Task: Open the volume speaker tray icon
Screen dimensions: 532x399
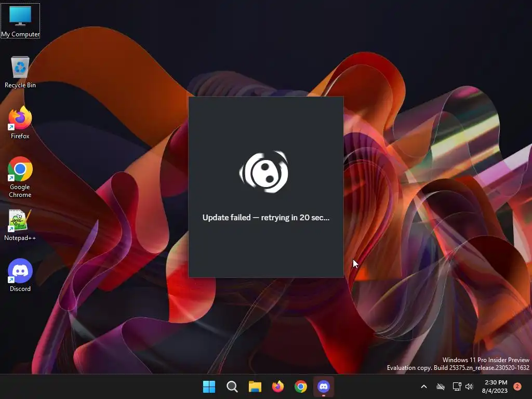Action: click(x=469, y=387)
